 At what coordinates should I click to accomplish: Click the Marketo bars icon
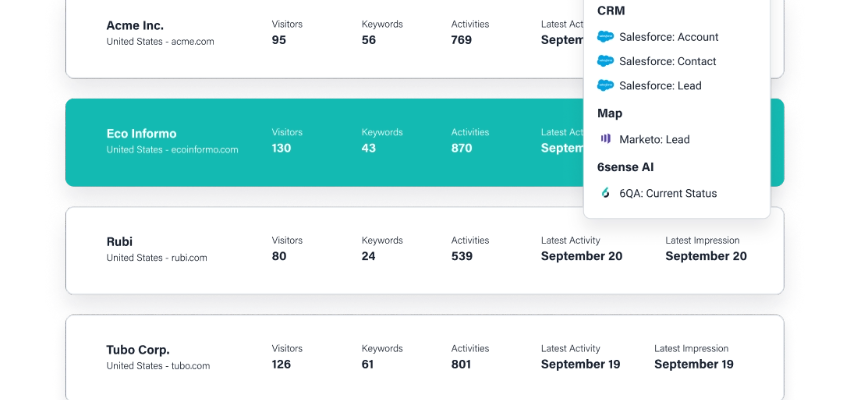click(x=605, y=139)
